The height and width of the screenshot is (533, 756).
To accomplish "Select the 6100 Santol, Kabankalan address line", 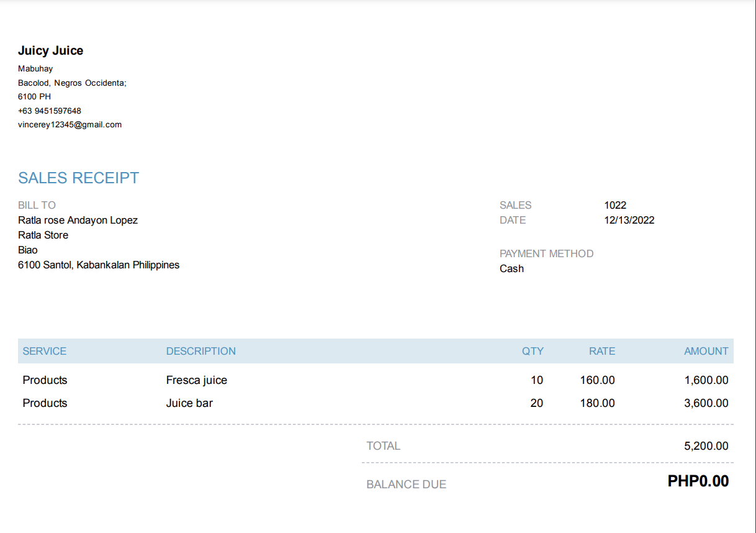I will [99, 265].
